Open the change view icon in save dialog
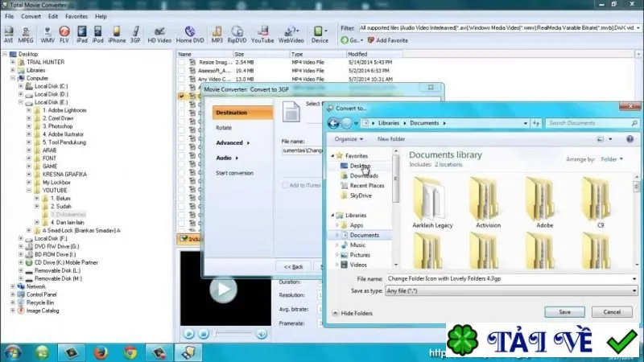 601,139
